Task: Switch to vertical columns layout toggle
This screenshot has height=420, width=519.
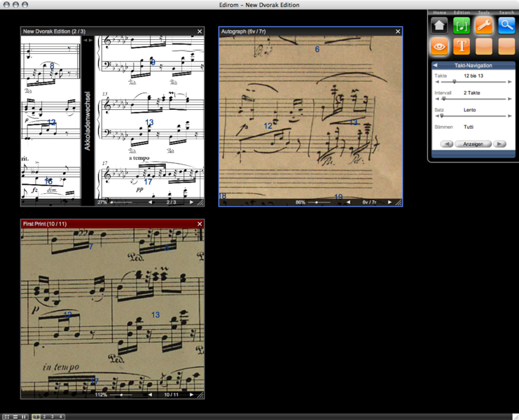Action: point(24,416)
